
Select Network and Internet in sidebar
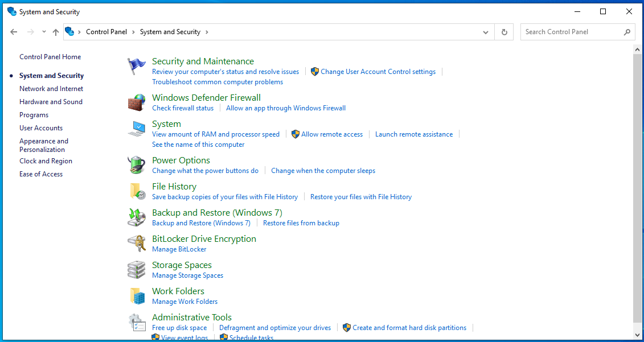(x=51, y=89)
